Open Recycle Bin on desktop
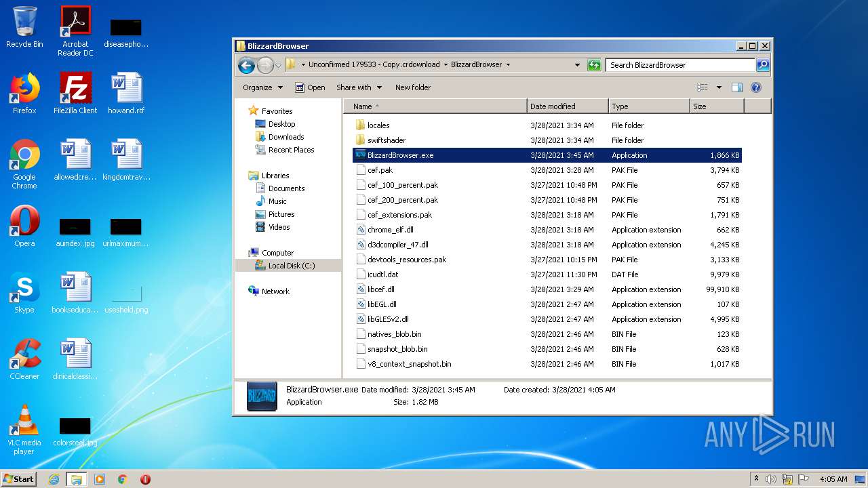 pyautogui.click(x=24, y=27)
